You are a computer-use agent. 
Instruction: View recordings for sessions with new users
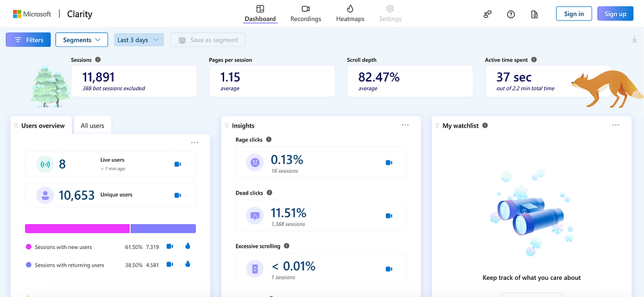(x=170, y=246)
